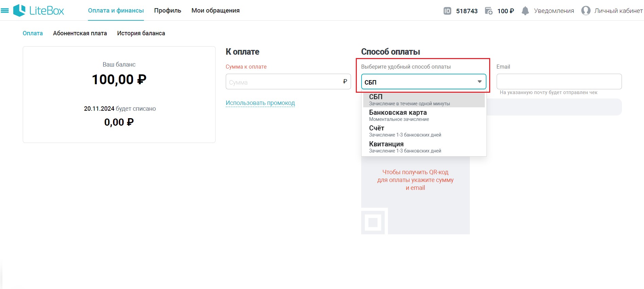Image resolution: width=644 pixels, height=289 pixels.
Task: Open notifications bell icon
Action: [525, 11]
